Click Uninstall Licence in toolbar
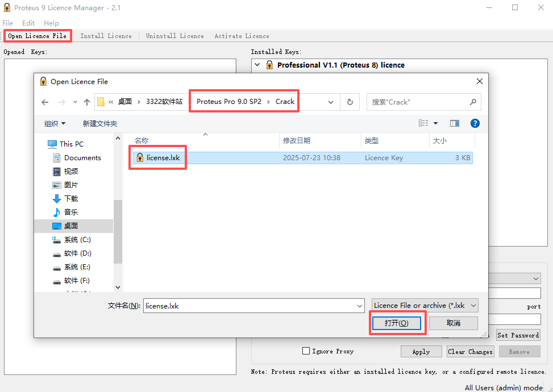Image resolution: width=553 pixels, height=392 pixels. (x=174, y=36)
